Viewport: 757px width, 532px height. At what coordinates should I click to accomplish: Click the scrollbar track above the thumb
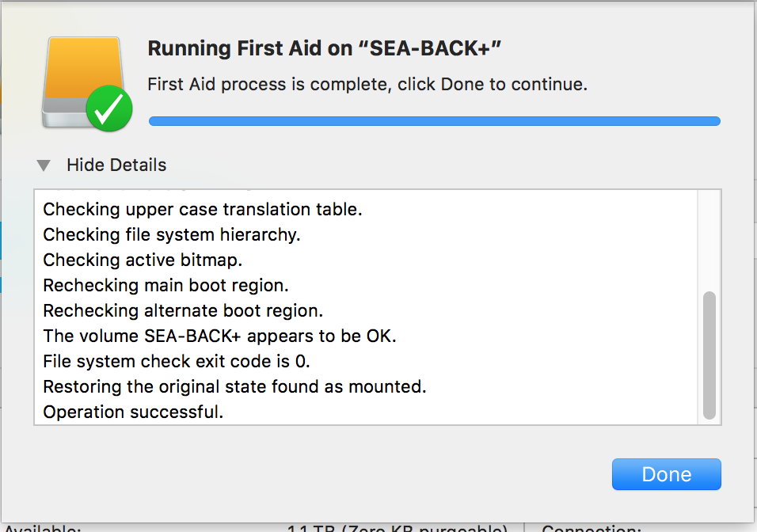[x=709, y=237]
